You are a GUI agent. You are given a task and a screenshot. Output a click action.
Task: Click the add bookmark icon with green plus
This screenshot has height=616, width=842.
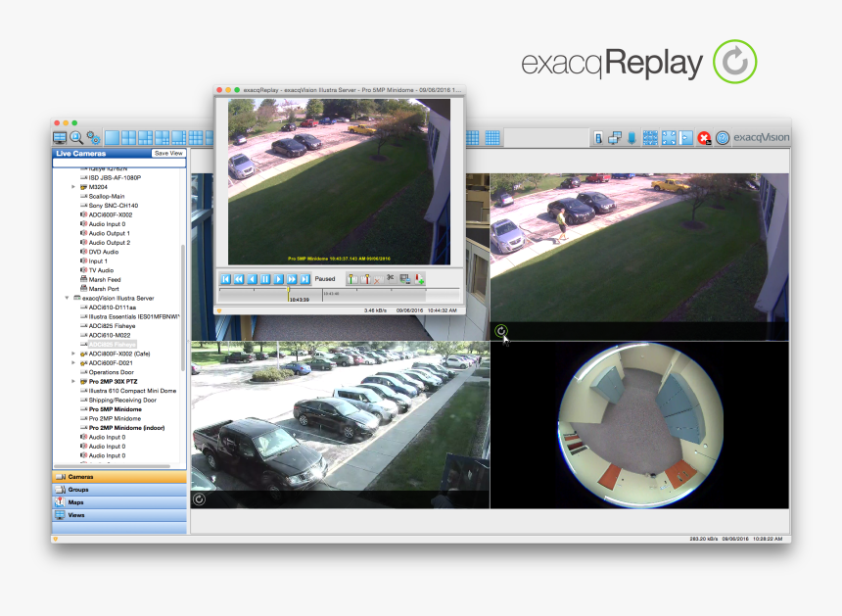pyautogui.click(x=419, y=279)
